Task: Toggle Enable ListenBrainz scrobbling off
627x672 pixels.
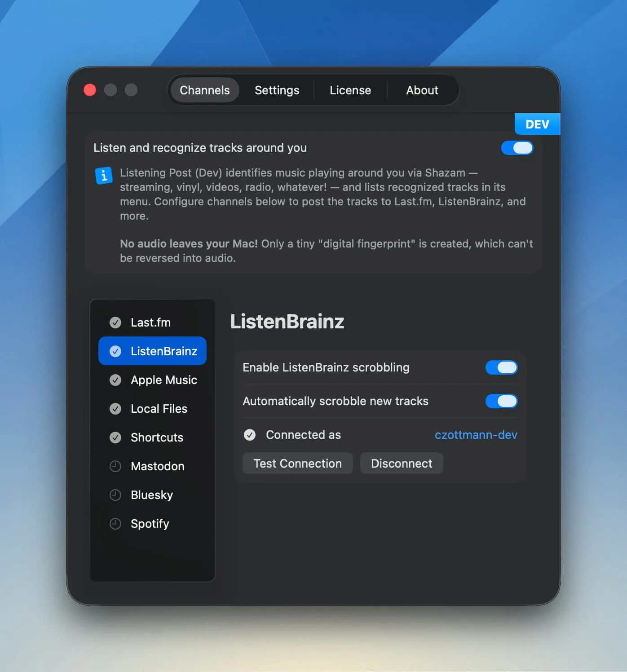Action: click(501, 367)
